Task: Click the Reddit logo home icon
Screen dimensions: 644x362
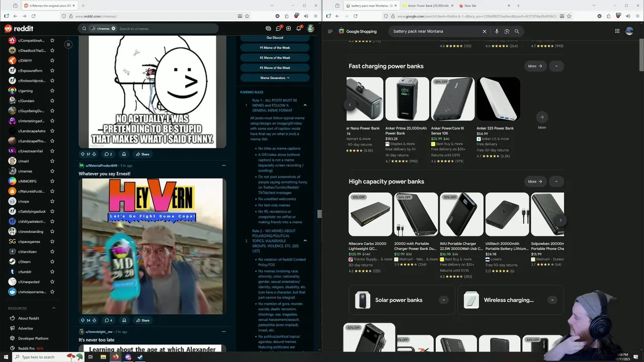Action: [19, 29]
